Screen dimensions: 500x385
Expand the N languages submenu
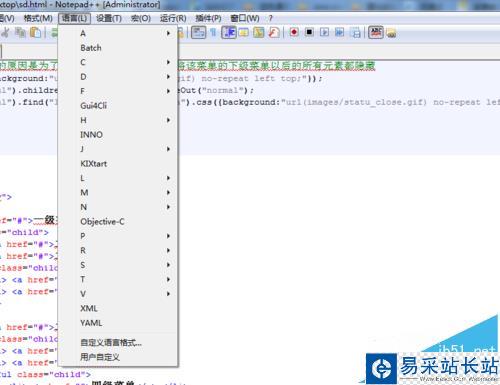[118, 207]
